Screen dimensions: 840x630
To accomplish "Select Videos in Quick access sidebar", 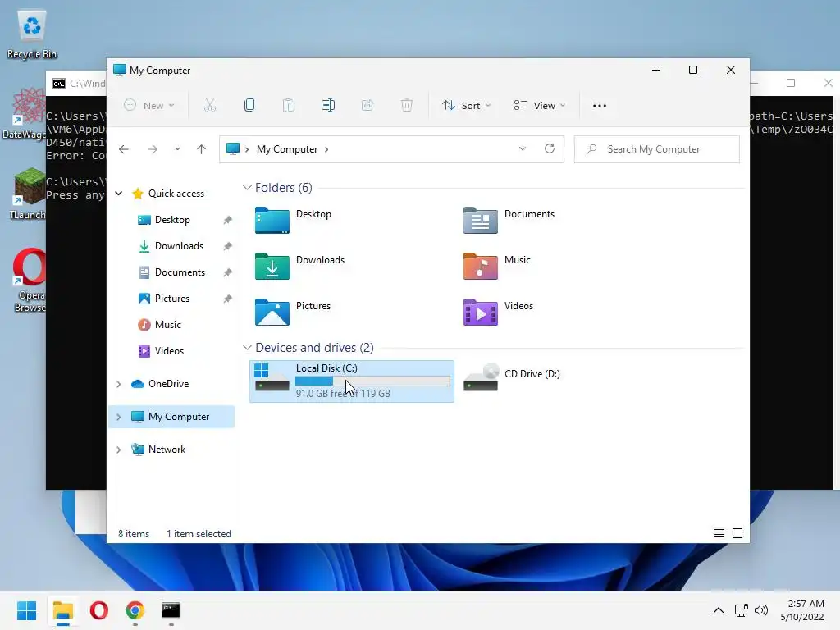I will point(169,351).
